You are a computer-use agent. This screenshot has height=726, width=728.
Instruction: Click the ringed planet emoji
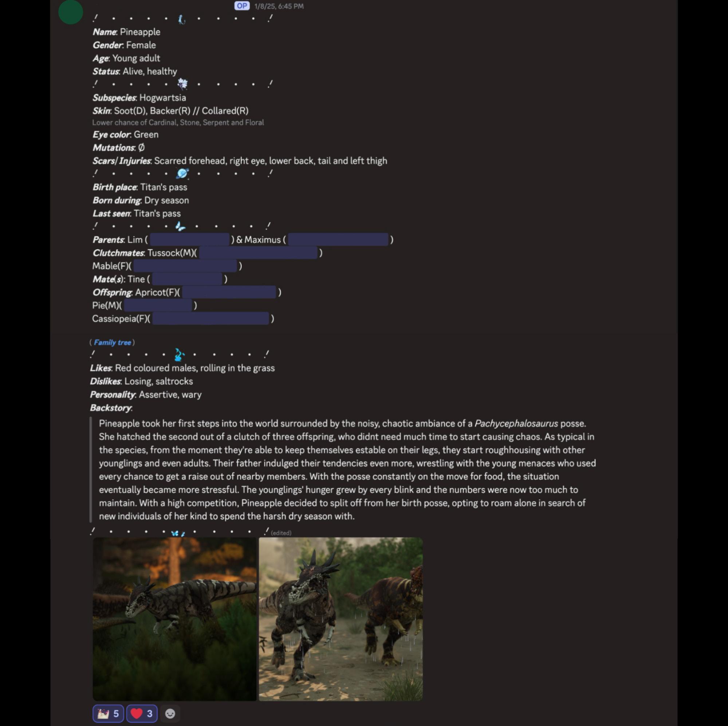coord(182,173)
